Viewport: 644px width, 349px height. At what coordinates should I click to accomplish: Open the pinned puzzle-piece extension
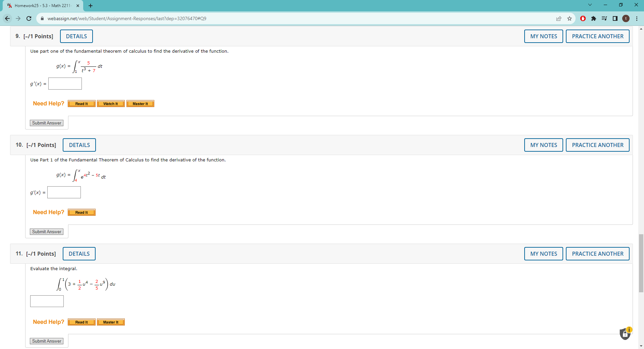594,18
